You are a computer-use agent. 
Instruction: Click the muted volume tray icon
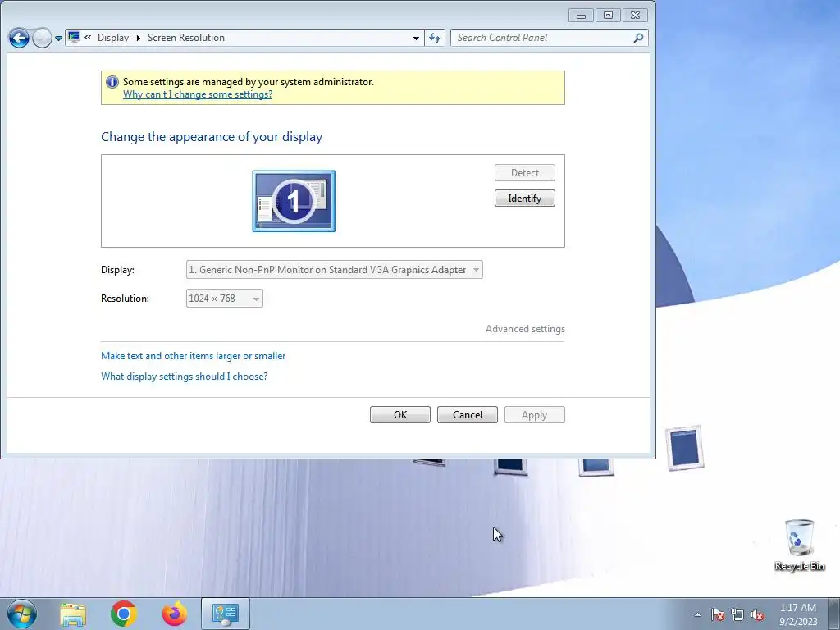[757, 614]
